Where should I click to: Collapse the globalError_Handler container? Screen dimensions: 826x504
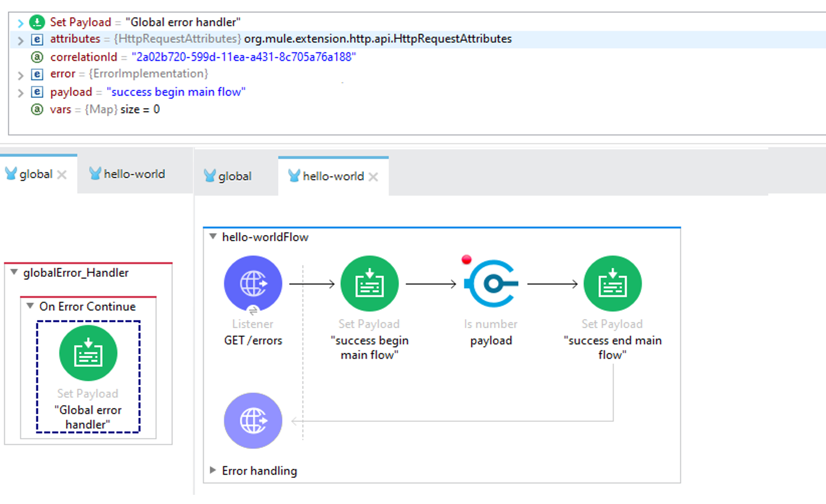[x=14, y=272]
